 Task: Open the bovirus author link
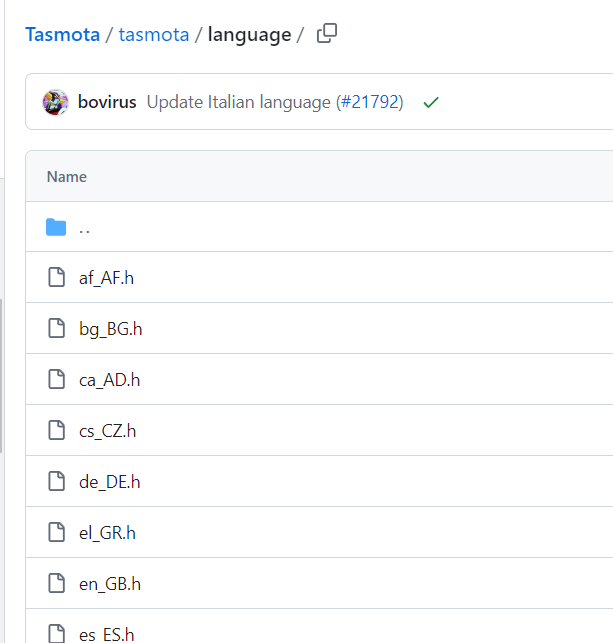(x=107, y=102)
